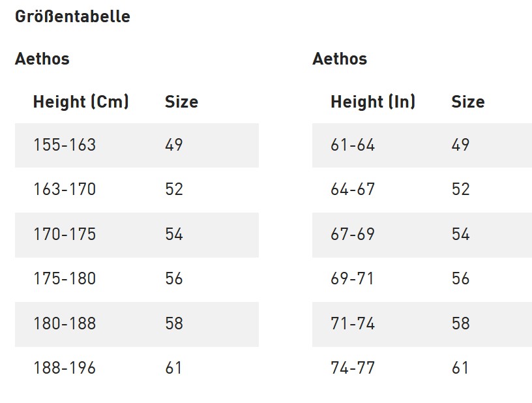This screenshot has width=532, height=403.
Task: Click the 155-163 height cell
Action: tap(65, 145)
